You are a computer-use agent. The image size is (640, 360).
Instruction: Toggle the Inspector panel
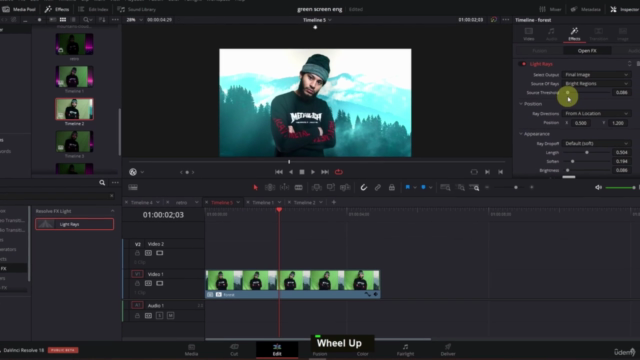(624, 9)
